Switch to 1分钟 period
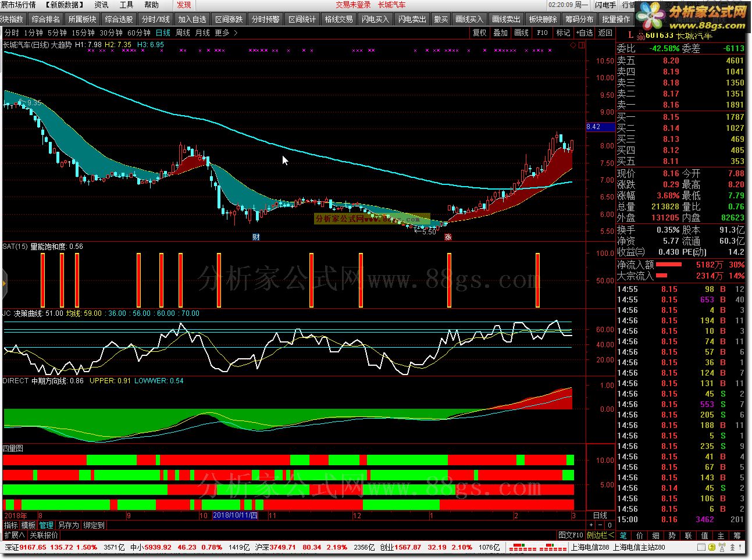 (x=34, y=33)
